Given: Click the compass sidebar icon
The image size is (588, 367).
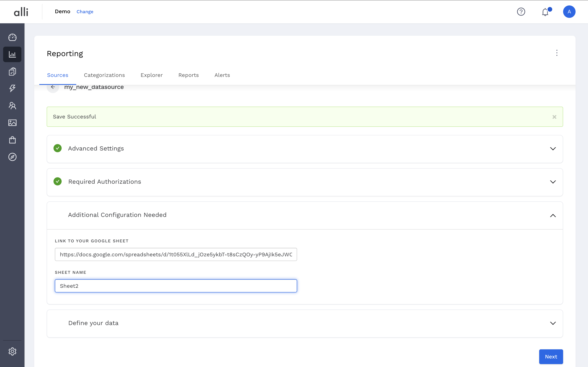Looking at the screenshot, I should pyautogui.click(x=12, y=157).
